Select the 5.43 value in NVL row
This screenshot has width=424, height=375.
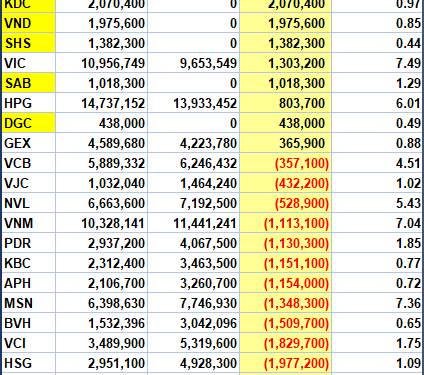(378, 203)
